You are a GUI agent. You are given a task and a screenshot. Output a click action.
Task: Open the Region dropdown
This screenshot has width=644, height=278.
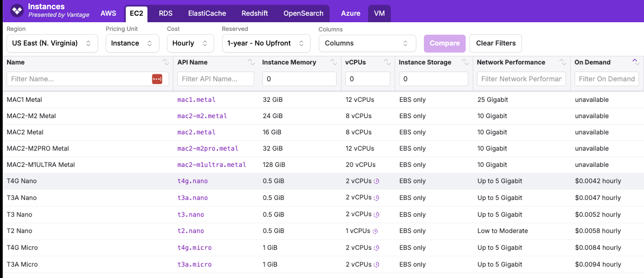point(52,43)
